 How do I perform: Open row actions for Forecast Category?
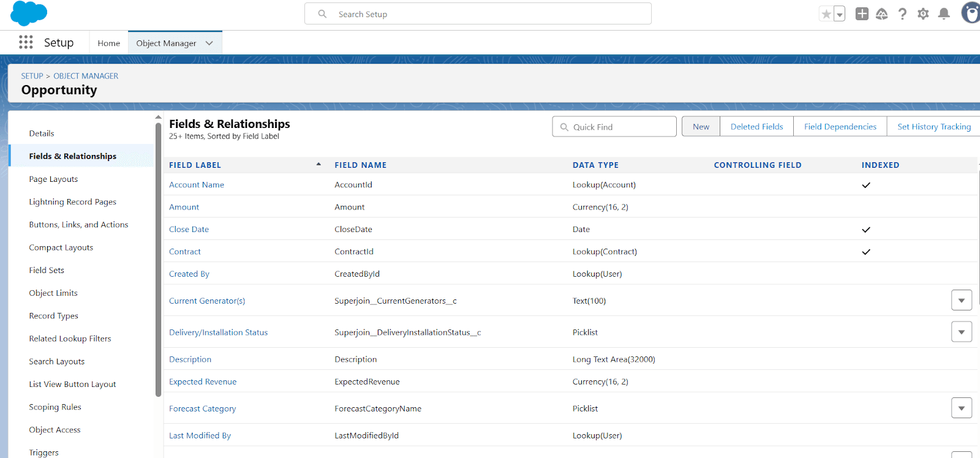point(961,408)
